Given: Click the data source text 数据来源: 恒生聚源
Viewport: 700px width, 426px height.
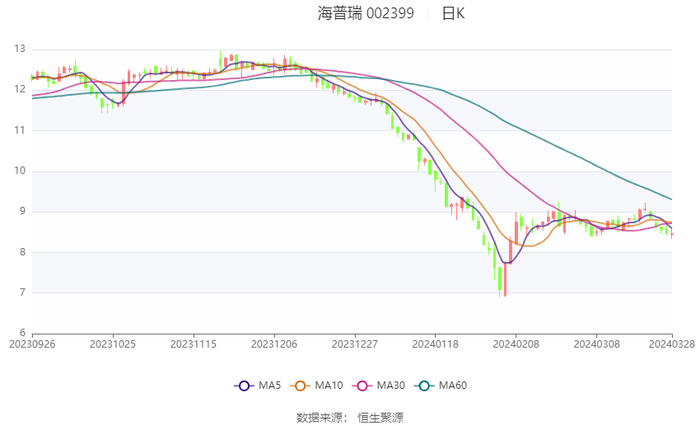Looking at the screenshot, I should point(350,418).
